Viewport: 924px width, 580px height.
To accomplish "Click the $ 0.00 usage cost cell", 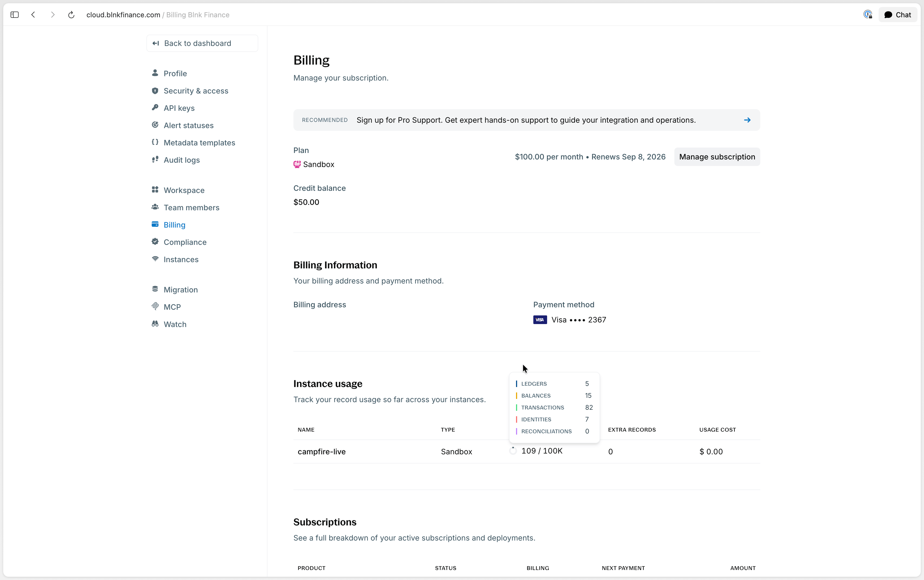I will tap(711, 452).
